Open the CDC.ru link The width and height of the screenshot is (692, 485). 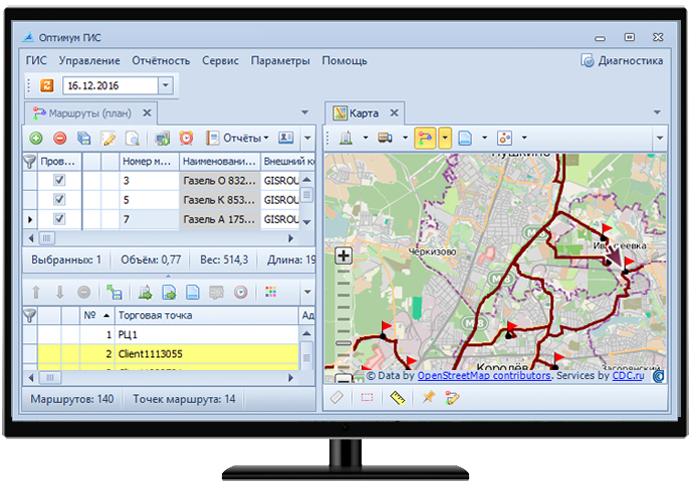coord(628,376)
